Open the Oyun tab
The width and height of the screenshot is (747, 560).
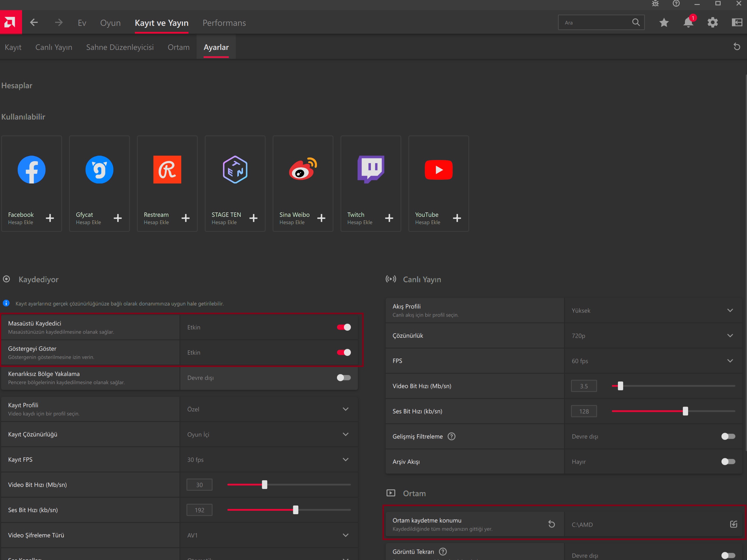(110, 23)
